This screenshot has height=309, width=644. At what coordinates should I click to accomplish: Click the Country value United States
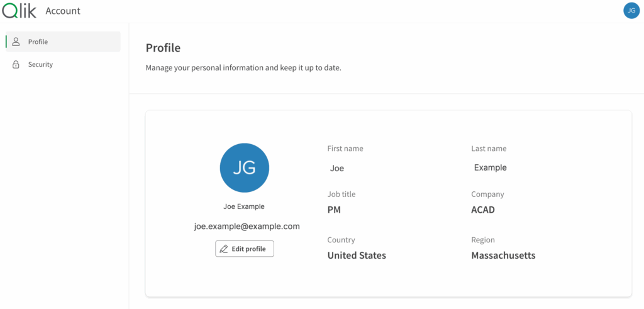click(x=357, y=256)
